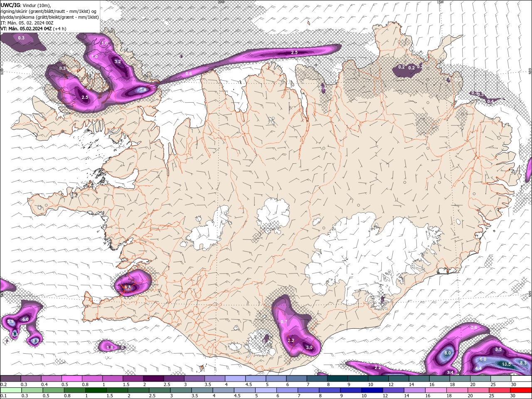
Task: Select the lower legend swatch between 10 and 12
Action: [372, 390]
